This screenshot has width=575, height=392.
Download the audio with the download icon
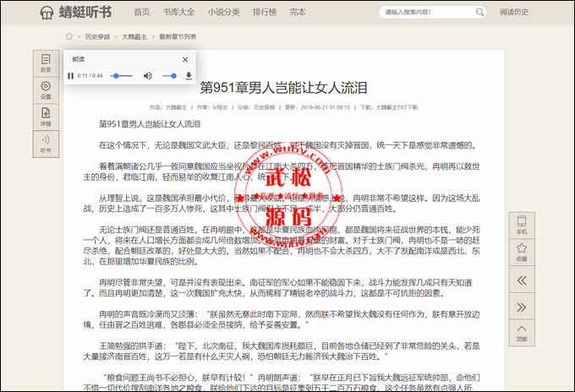[x=189, y=76]
